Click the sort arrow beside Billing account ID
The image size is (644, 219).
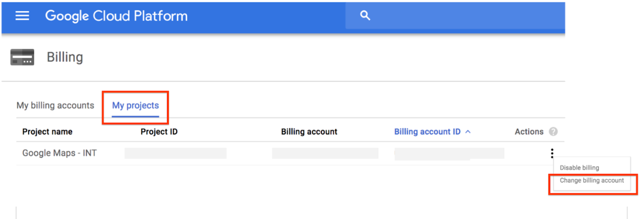pyautogui.click(x=468, y=132)
